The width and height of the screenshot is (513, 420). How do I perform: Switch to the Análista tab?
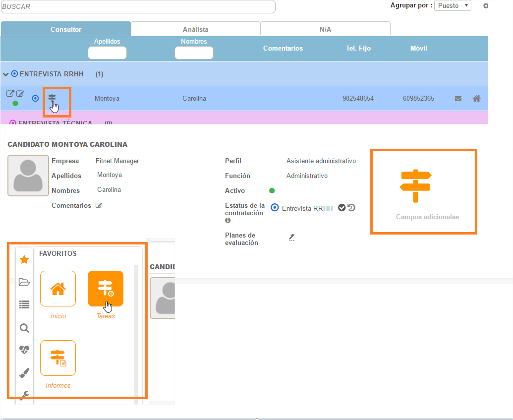[x=196, y=29]
